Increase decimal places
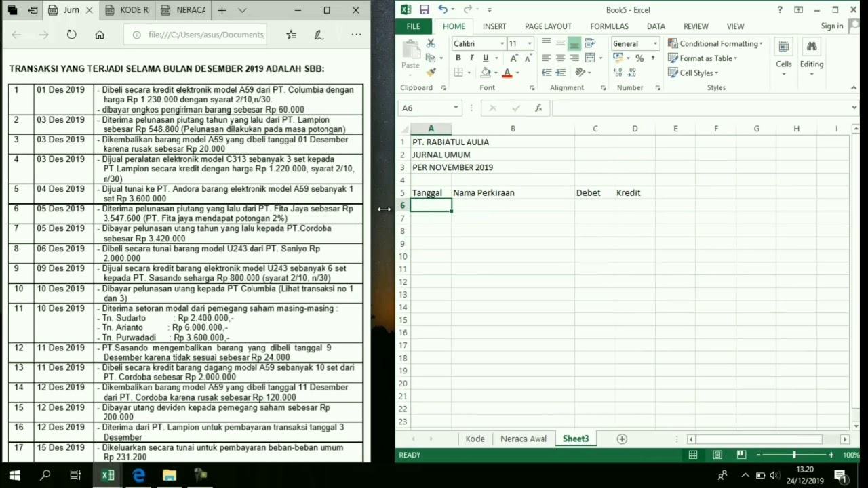 [618, 73]
